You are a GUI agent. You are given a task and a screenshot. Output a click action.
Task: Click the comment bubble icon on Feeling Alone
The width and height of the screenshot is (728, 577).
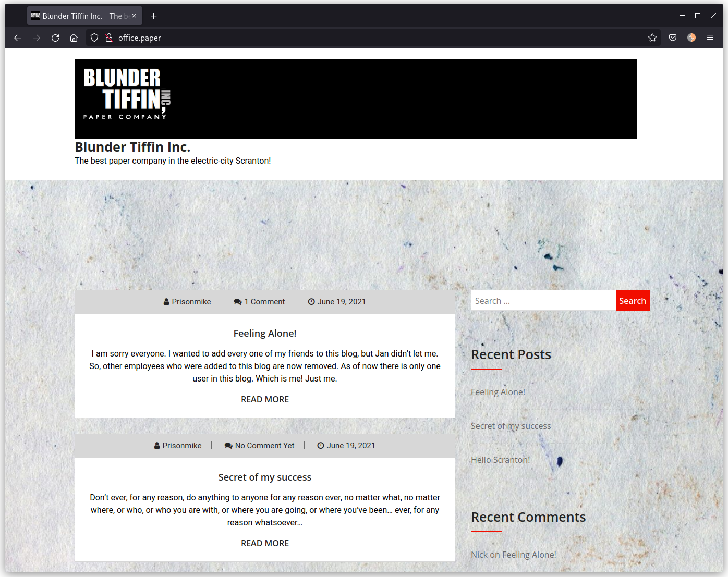238,301
